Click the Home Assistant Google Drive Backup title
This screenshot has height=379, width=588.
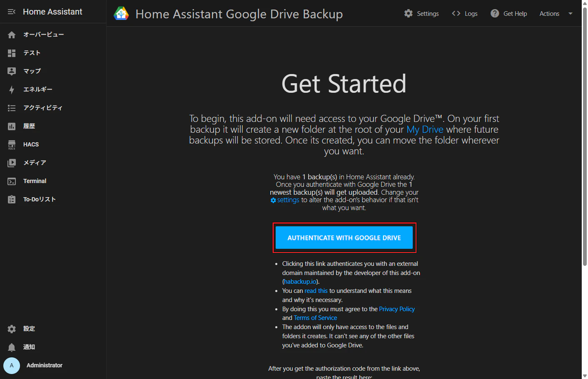coord(239,14)
